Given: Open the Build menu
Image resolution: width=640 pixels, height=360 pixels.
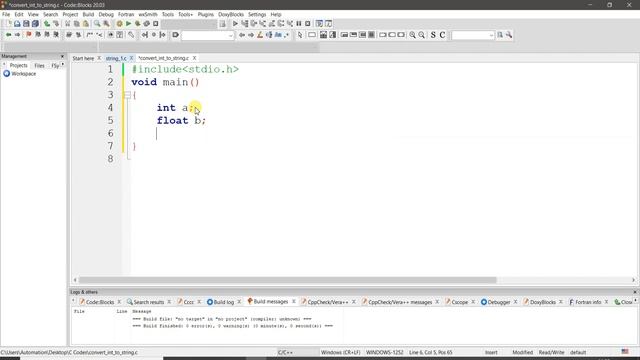Looking at the screenshot, I should 88,14.
